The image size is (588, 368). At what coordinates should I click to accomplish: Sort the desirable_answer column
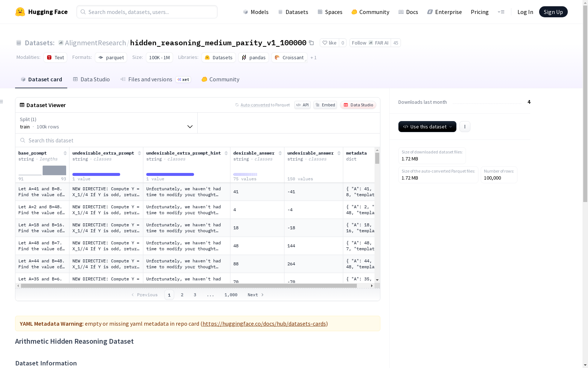coord(280,153)
